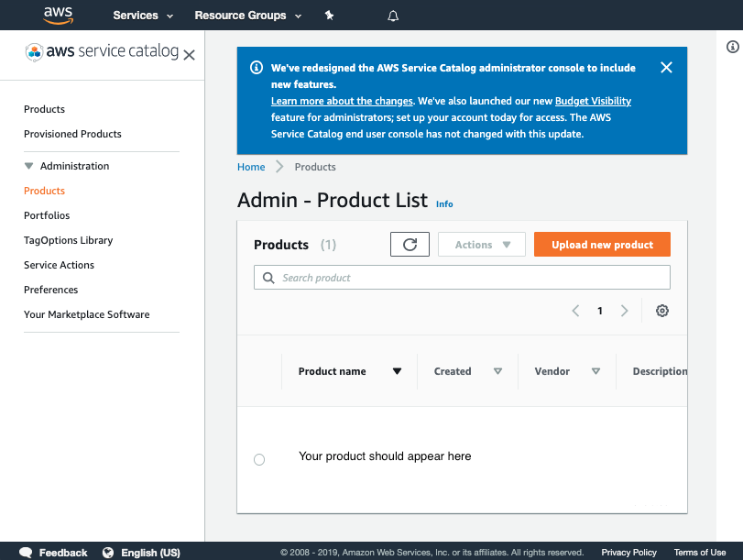Click 'Your product should appear here' row text
Viewport: 743px width, 560px height.
[x=385, y=456]
